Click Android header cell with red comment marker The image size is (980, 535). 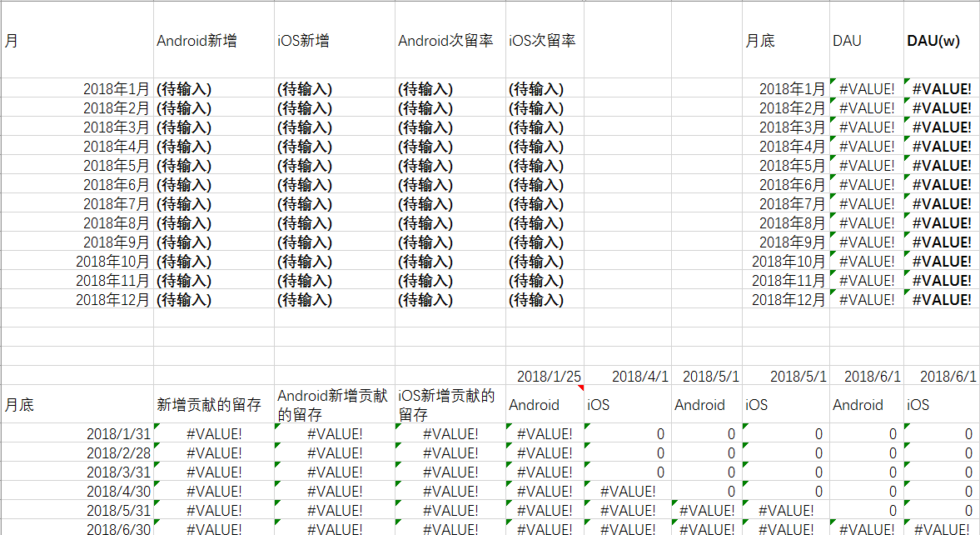tap(545, 404)
